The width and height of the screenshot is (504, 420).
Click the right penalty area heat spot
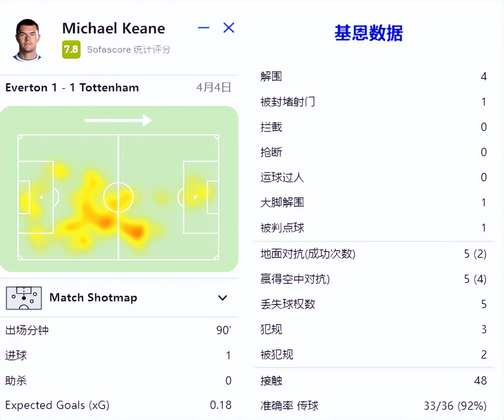pyautogui.click(x=196, y=192)
